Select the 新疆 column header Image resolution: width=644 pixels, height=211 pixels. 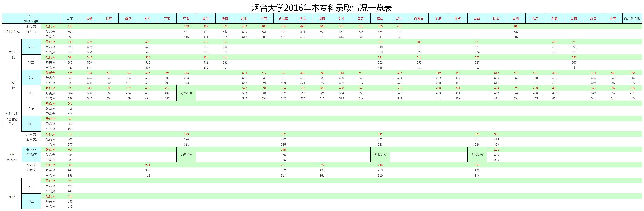coord(554,18)
